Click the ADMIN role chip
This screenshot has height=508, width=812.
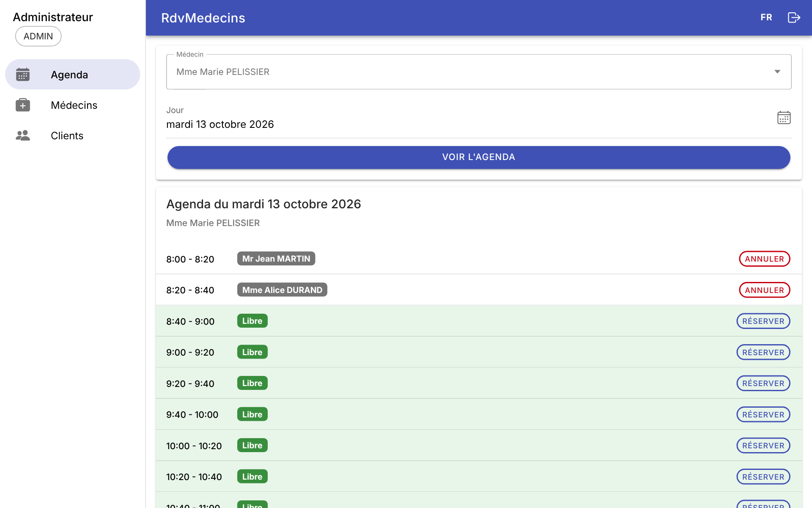tap(38, 36)
